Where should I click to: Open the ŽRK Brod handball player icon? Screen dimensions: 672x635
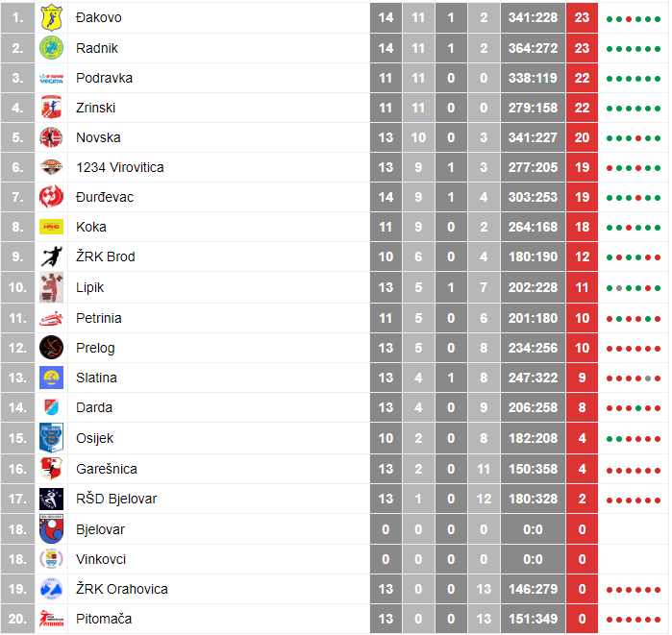click(x=51, y=256)
